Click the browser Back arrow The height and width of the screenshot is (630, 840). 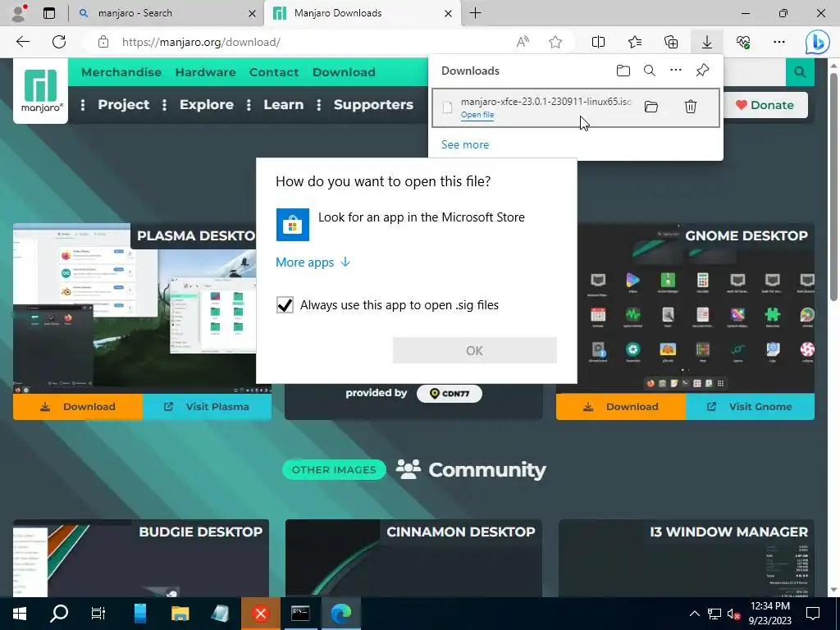[x=22, y=42]
